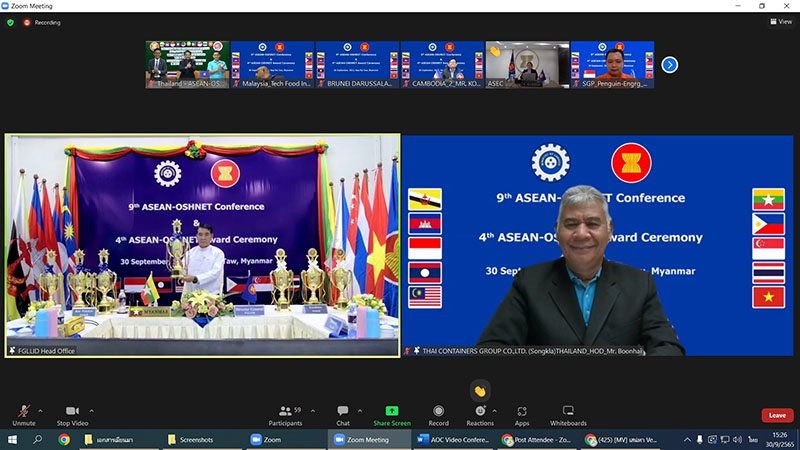Start recording with the Record button
The height and width of the screenshot is (450, 800).
(x=438, y=414)
